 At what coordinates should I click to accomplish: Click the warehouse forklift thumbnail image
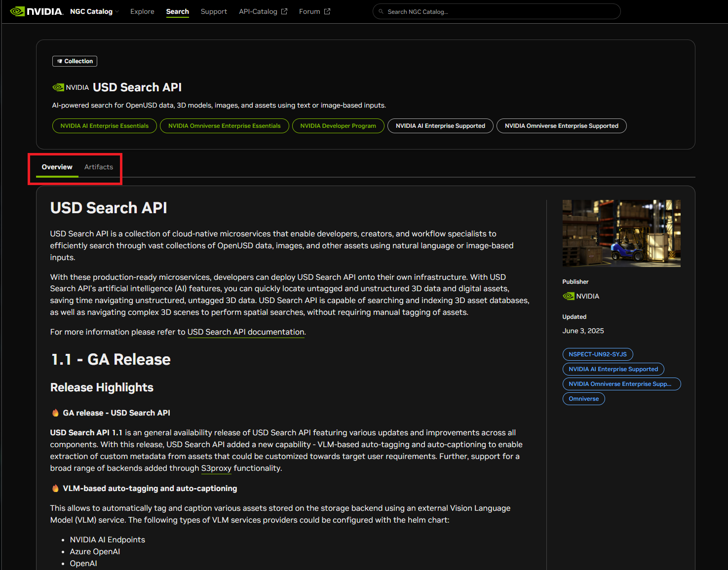[x=621, y=233]
